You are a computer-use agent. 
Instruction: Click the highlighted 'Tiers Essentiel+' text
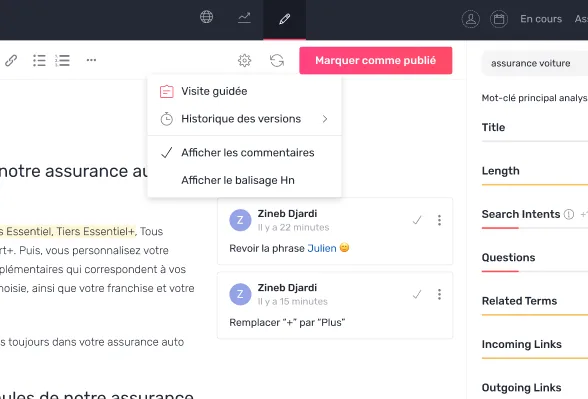point(95,231)
